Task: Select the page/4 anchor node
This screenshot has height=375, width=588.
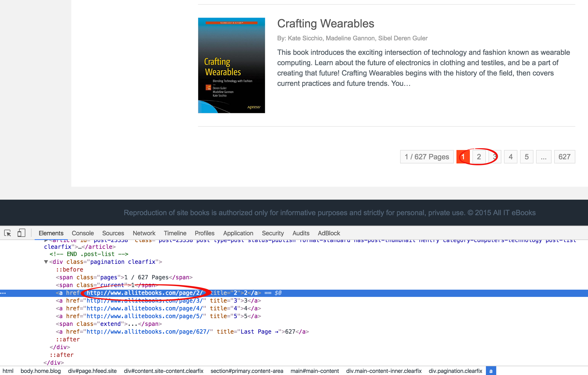Action: 158,308
